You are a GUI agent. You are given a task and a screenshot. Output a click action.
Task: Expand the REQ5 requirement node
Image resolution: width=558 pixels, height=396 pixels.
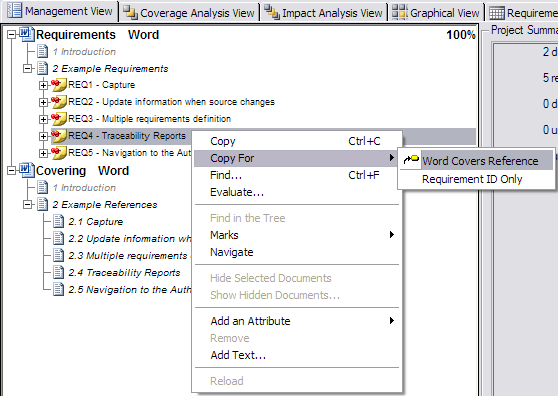[x=43, y=153]
